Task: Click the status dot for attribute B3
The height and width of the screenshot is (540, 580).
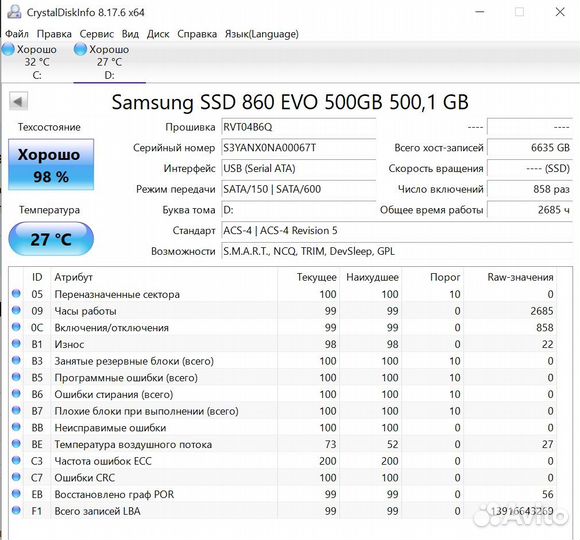Action: tap(16, 360)
